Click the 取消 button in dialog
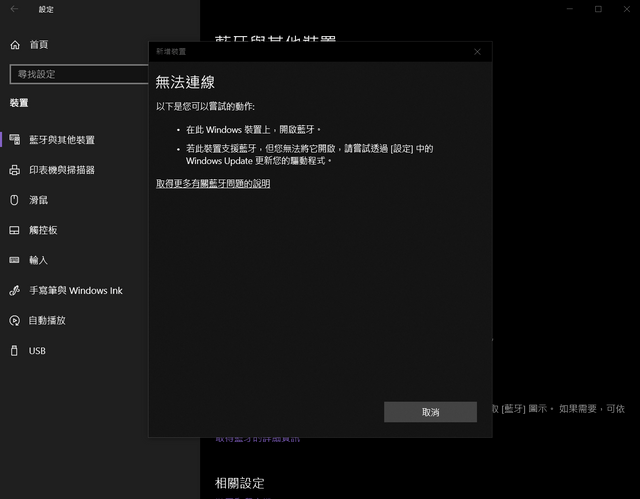 pyautogui.click(x=430, y=412)
